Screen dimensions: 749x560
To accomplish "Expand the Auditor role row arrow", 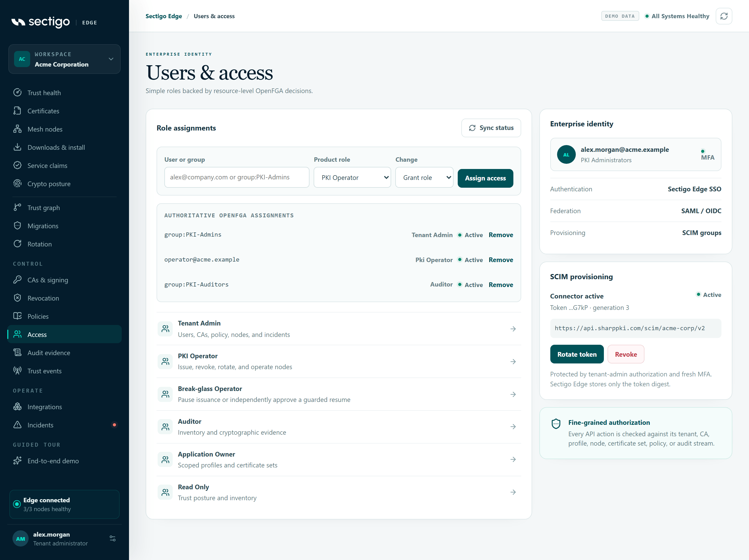I will tap(513, 427).
